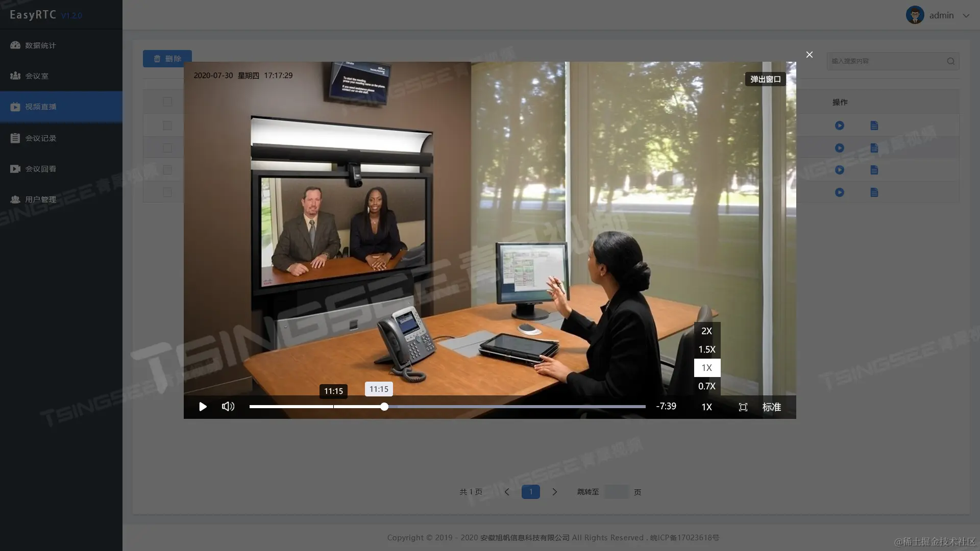The height and width of the screenshot is (551, 980).
Task: Open the 标准 quality selector
Action: point(771,407)
